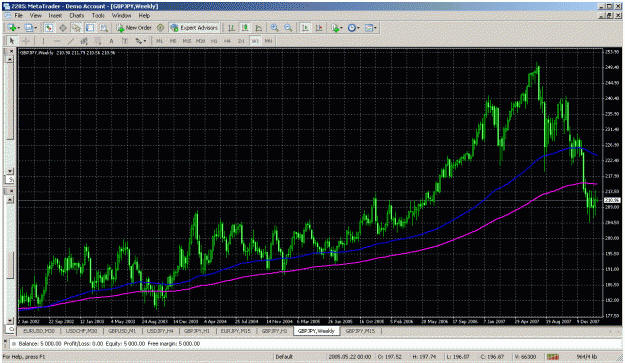The image size is (625, 363).
Task: Switch to the GBPUSD,M1 chart tab
Action: [x=122, y=331]
